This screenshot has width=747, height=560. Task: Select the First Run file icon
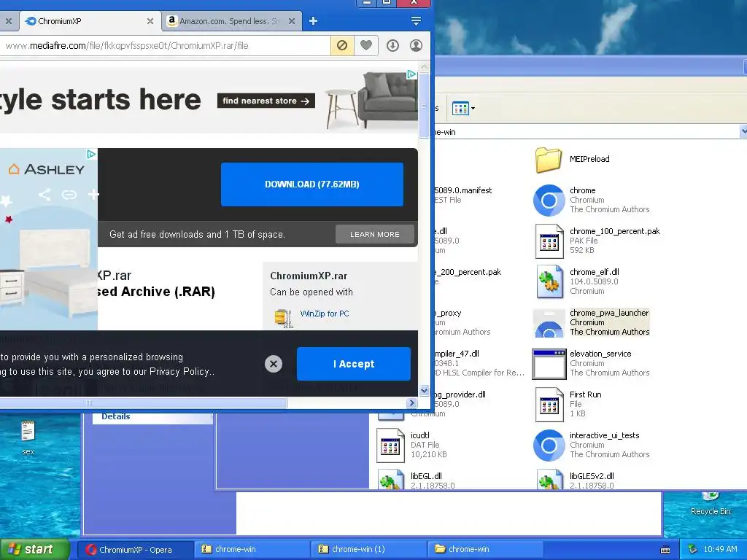click(x=549, y=404)
